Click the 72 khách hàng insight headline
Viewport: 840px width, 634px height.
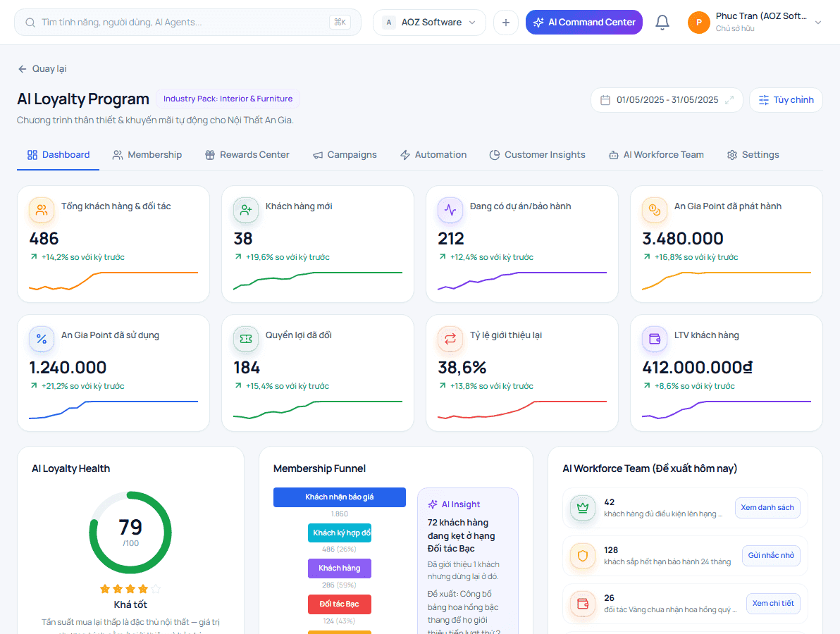(462, 535)
